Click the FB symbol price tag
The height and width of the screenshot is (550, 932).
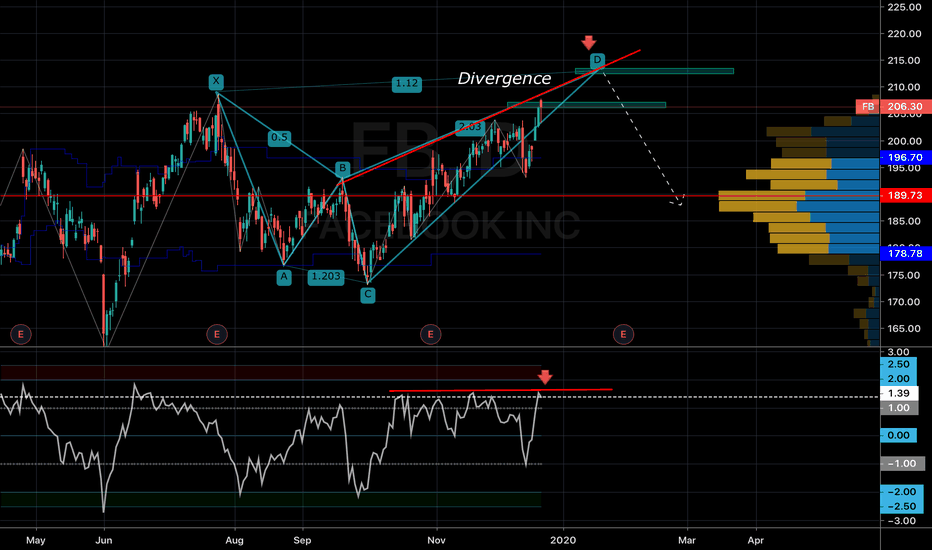coord(868,107)
